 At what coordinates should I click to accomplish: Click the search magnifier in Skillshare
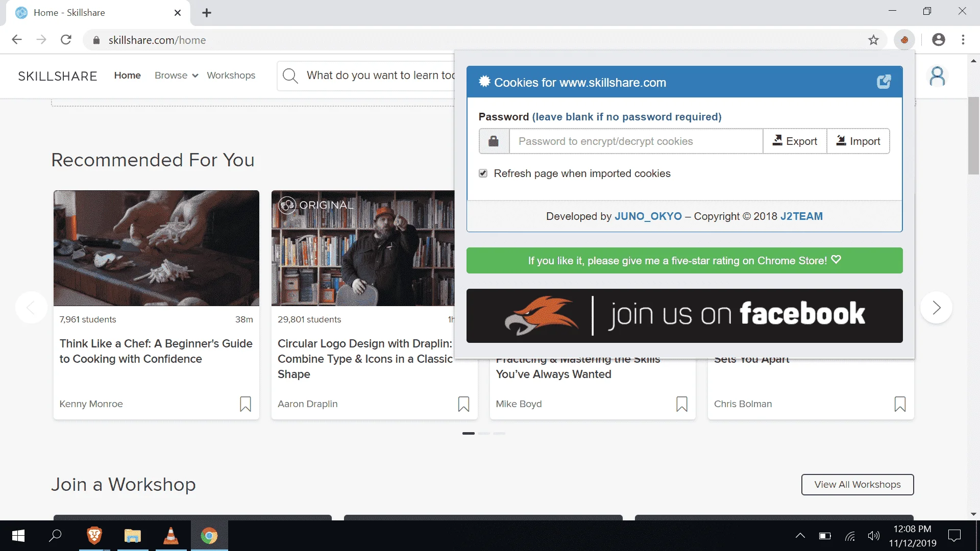(290, 76)
